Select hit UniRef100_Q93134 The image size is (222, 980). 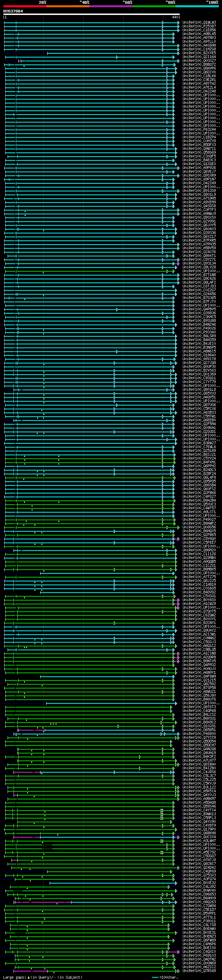[199, 263]
